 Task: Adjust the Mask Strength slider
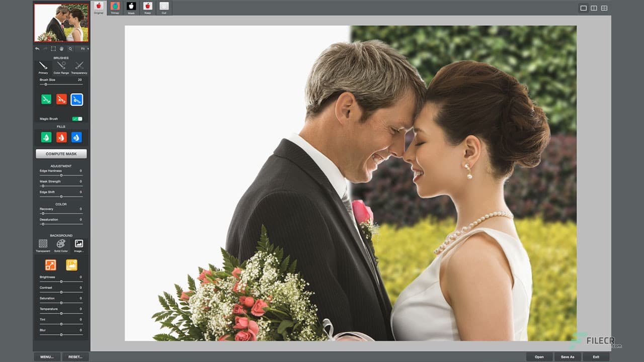[x=61, y=186]
